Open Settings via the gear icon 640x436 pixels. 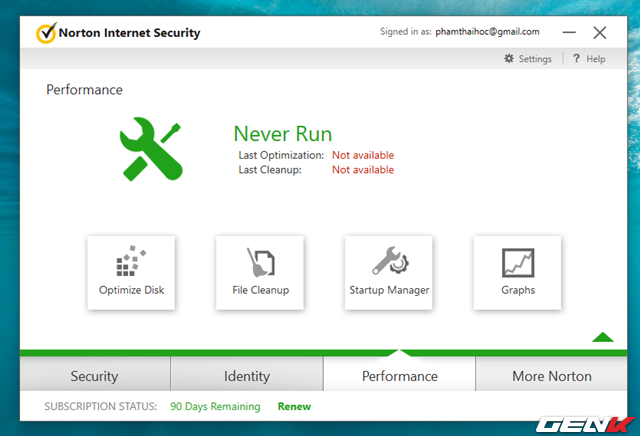pos(509,58)
